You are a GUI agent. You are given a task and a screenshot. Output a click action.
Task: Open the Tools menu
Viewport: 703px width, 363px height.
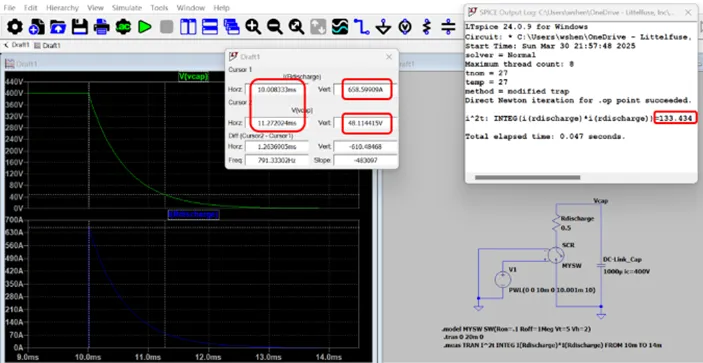160,8
